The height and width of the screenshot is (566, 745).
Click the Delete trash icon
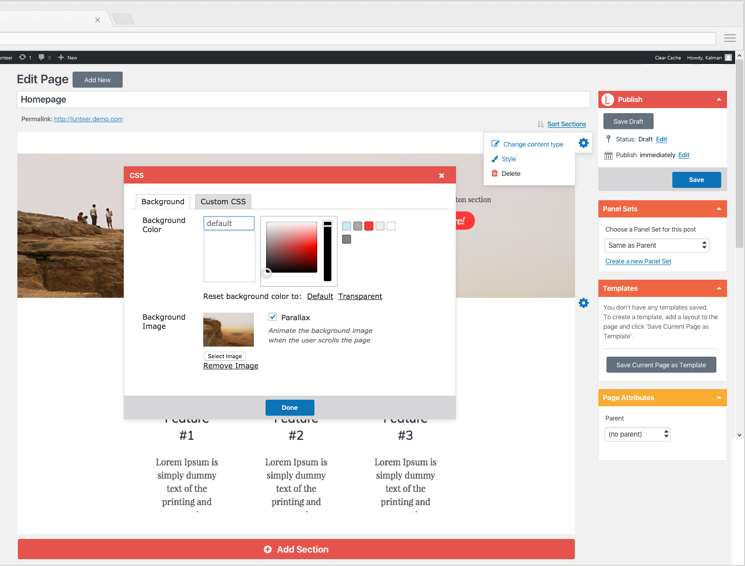coord(495,173)
